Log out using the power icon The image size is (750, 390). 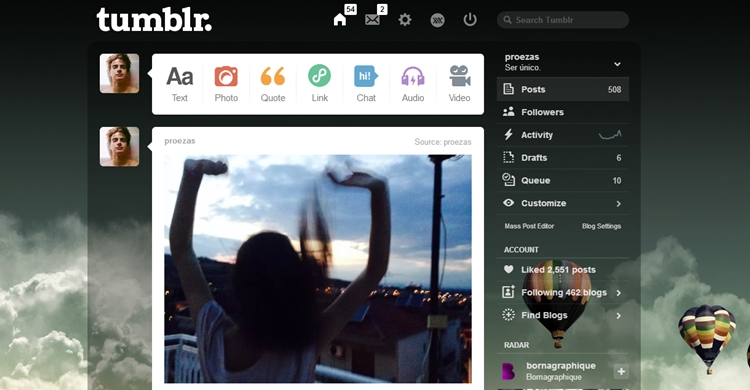[470, 20]
